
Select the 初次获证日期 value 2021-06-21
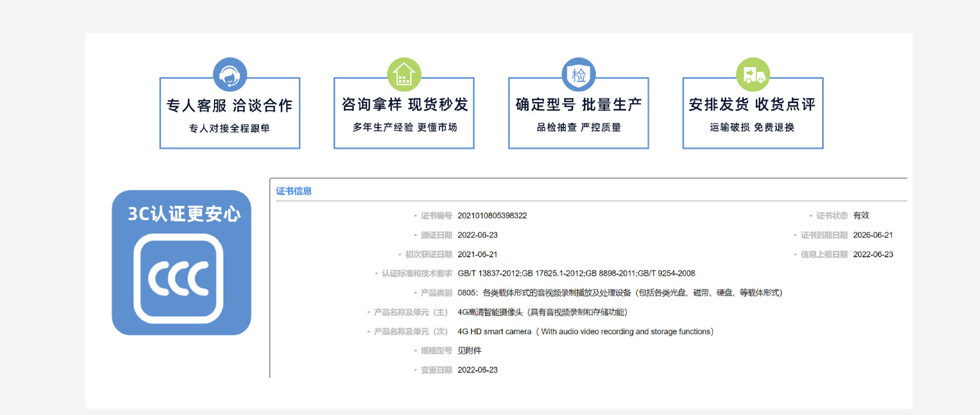coord(477,254)
